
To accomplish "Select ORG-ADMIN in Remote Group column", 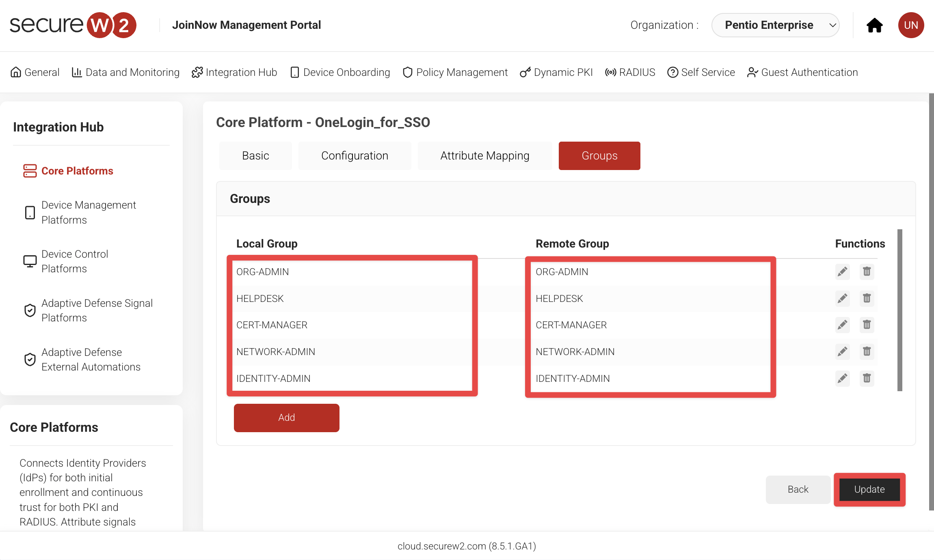I will click(x=562, y=272).
